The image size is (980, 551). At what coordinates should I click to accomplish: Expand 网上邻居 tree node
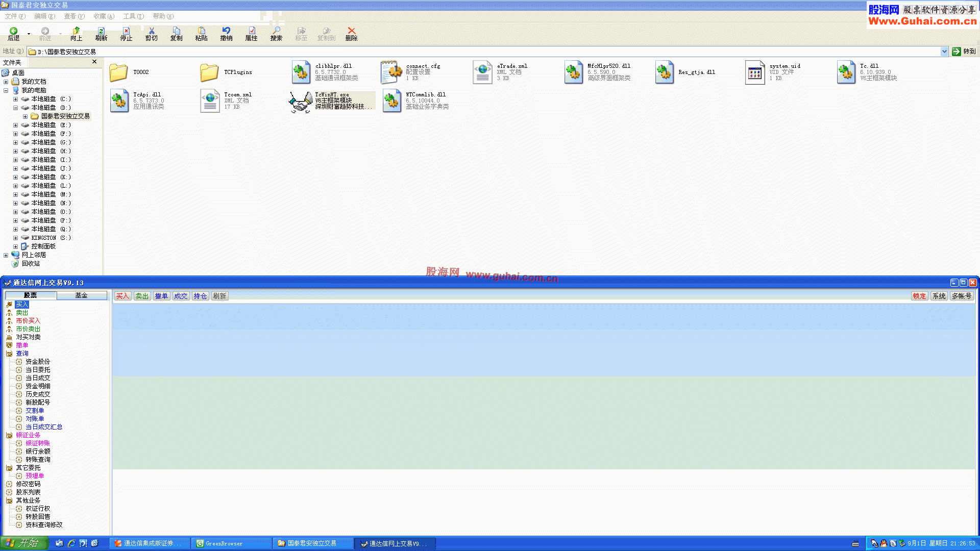6,256
